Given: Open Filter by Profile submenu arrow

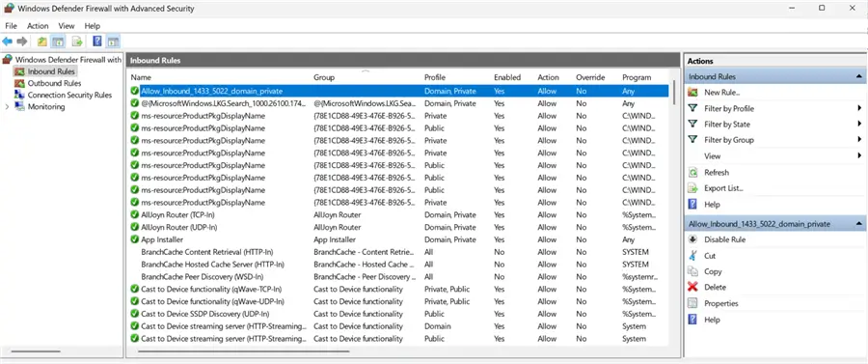Looking at the screenshot, I should click(859, 108).
